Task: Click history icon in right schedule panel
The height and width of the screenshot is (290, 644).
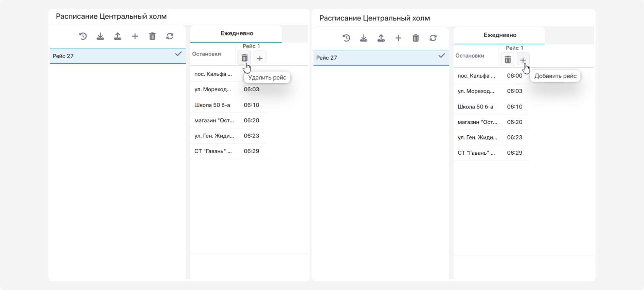Action: pyautogui.click(x=346, y=38)
